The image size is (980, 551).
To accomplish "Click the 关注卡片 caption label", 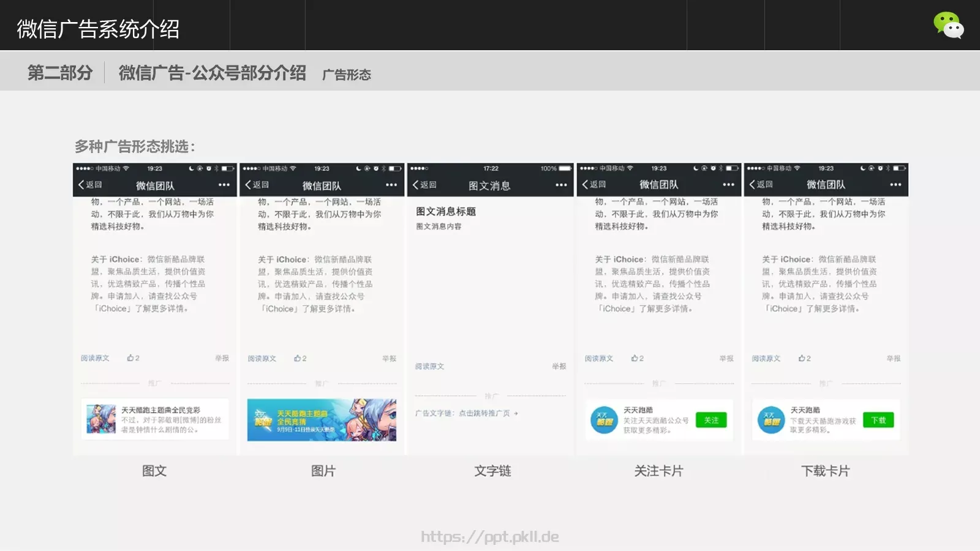I will pos(659,471).
